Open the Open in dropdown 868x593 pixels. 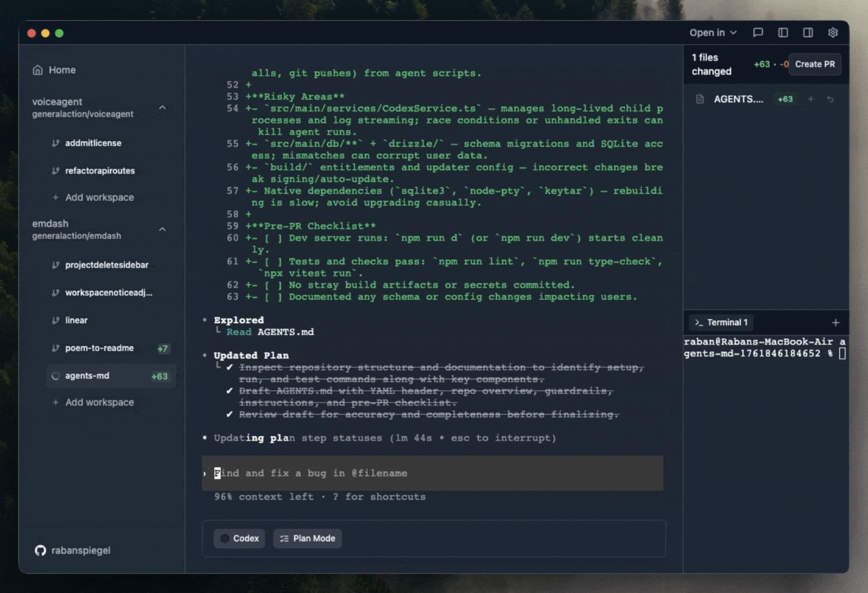[713, 32]
